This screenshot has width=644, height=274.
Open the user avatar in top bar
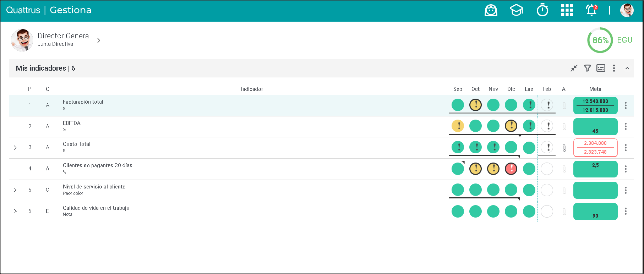(627, 10)
